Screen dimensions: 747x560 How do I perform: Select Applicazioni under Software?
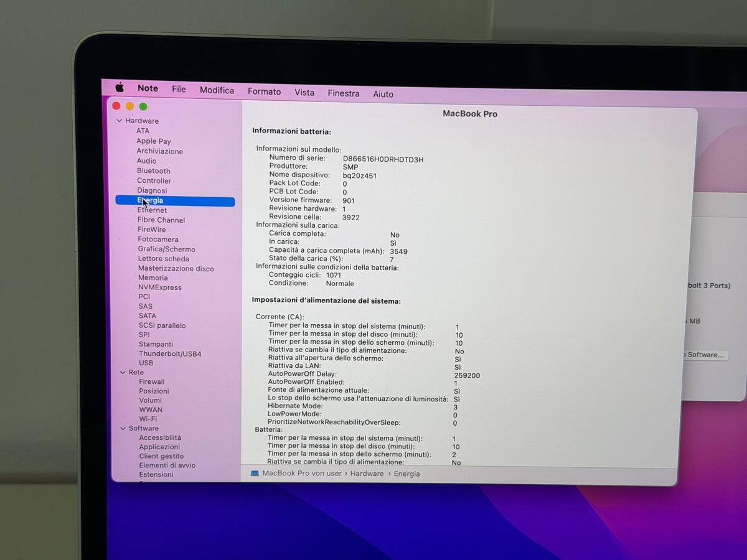pyautogui.click(x=159, y=447)
